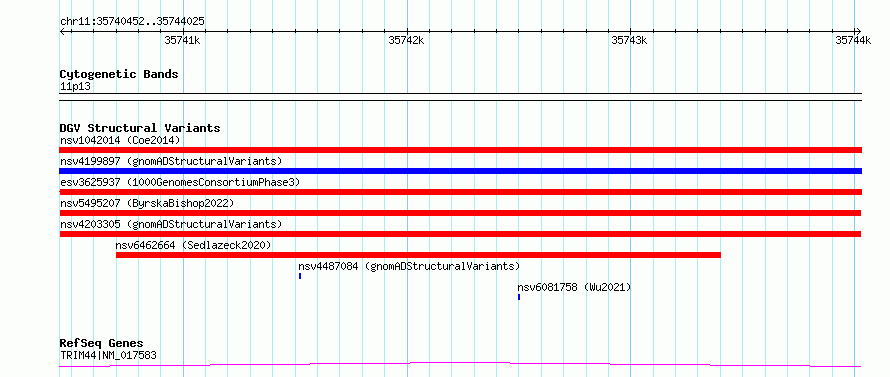Click the left arrow of the ruler
Screen dimensions: 890x377
tap(62, 31)
